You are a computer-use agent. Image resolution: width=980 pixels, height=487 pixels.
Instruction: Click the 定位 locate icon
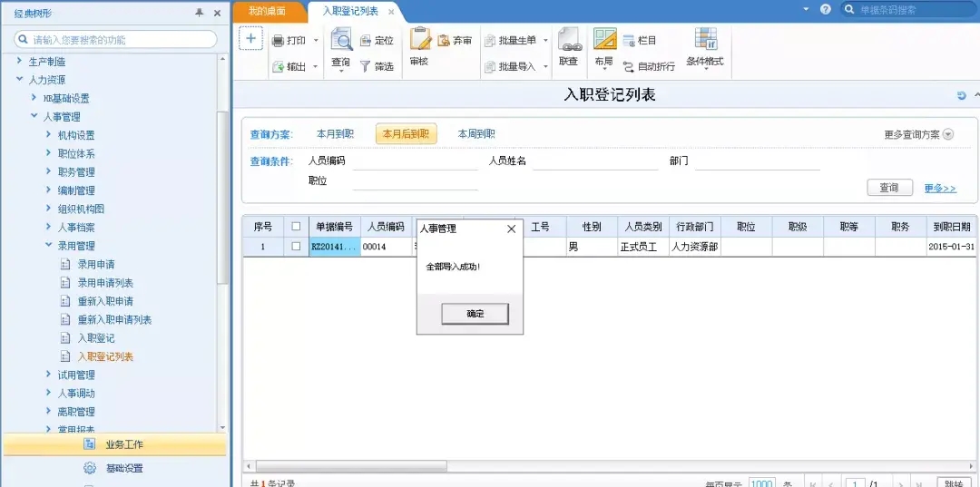coord(367,41)
